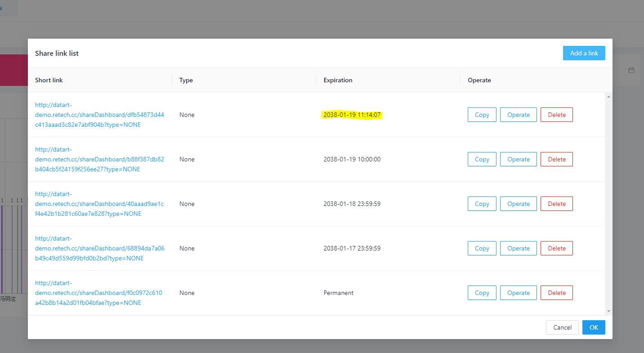The image size is (644, 353).
Task: Copy the first share link
Action: (482, 115)
